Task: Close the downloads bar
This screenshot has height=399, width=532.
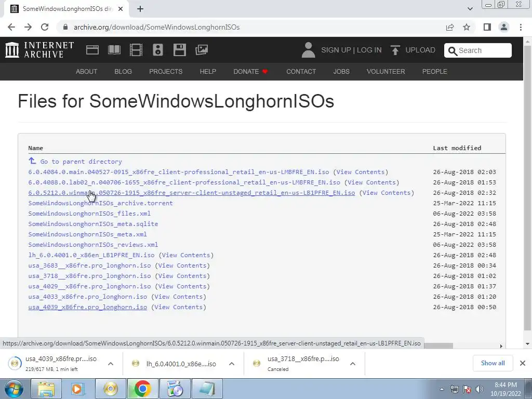Action: click(x=523, y=363)
